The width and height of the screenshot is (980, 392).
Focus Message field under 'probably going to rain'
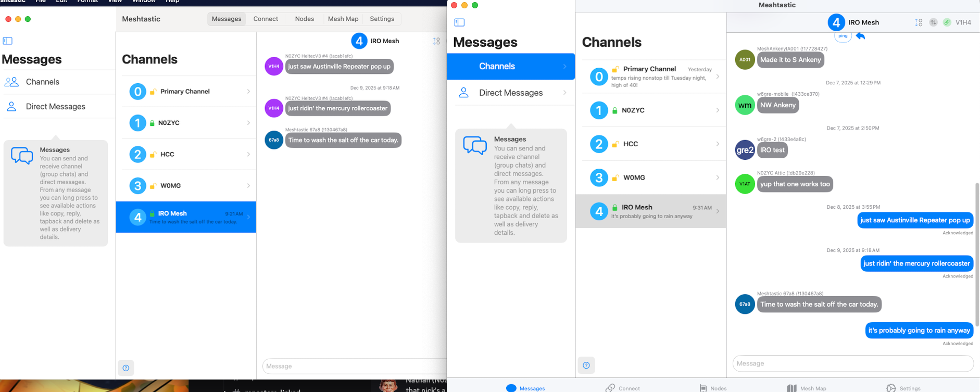pyautogui.click(x=852, y=363)
